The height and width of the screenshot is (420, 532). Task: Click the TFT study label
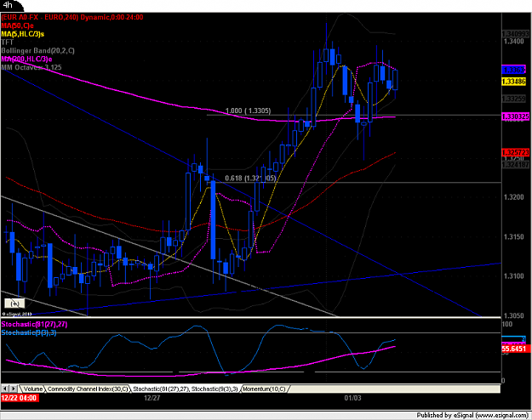[7, 43]
